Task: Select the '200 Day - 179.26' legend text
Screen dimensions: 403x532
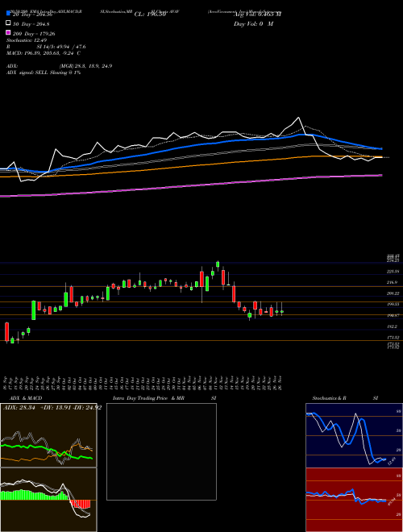Action: [x=34, y=34]
